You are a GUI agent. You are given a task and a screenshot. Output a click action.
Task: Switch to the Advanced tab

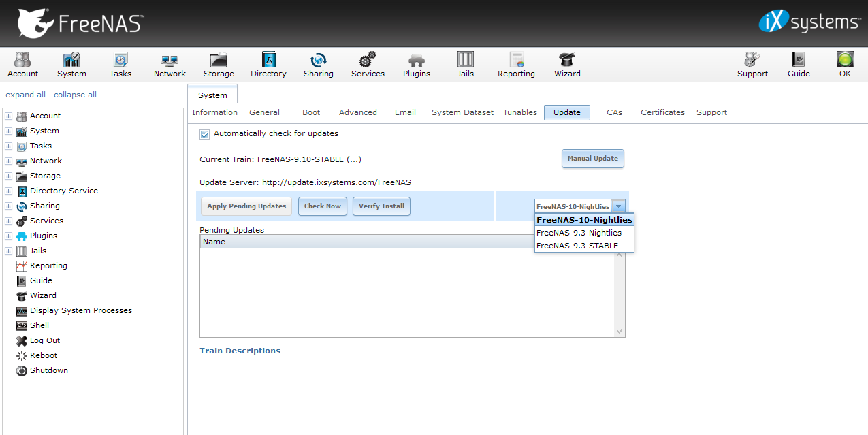click(358, 112)
